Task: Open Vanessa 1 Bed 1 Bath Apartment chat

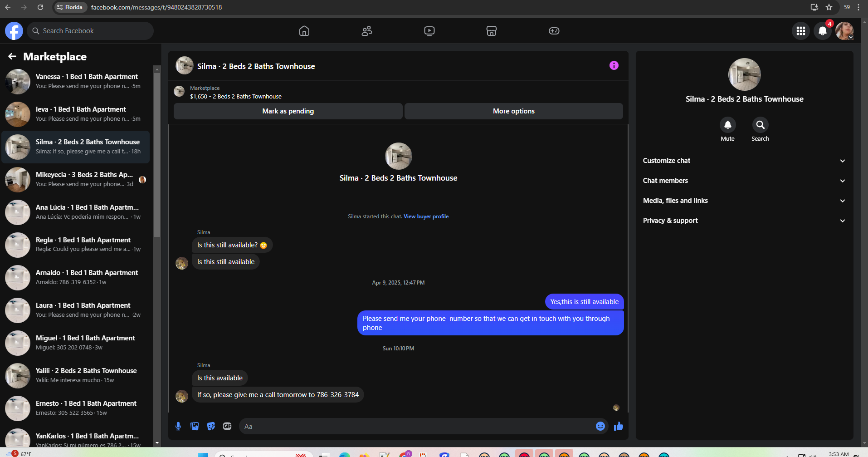Action: click(76, 82)
